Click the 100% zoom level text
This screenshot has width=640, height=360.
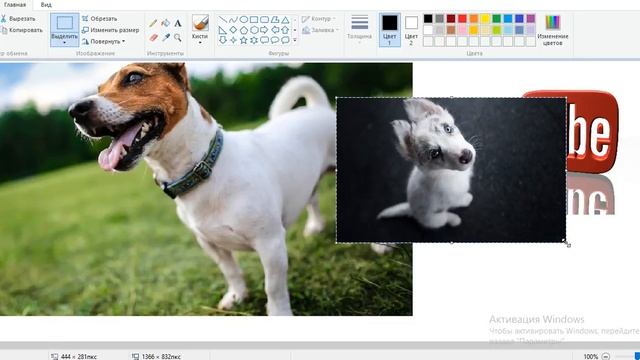click(591, 356)
